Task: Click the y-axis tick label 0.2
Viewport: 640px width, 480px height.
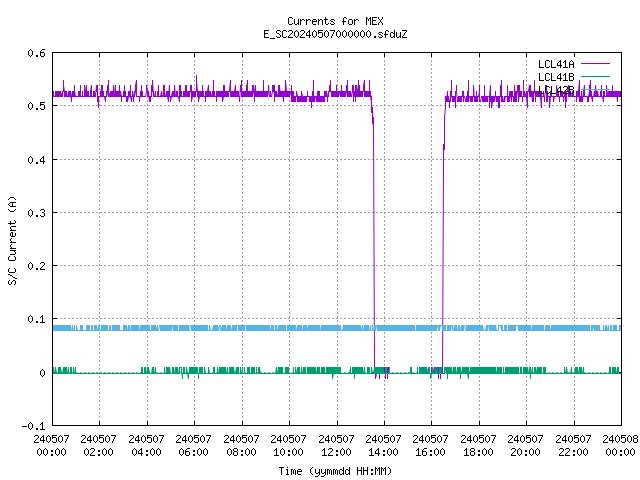Action: tap(36, 266)
